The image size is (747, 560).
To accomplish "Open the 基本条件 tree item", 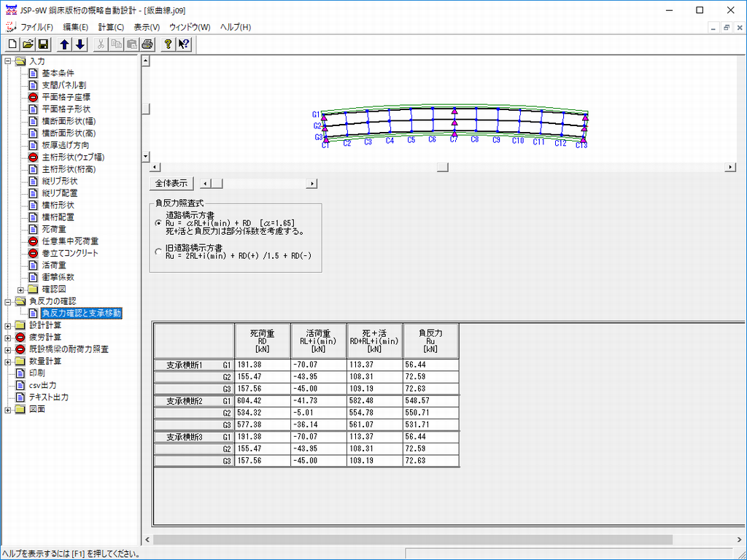I will tap(58, 73).
